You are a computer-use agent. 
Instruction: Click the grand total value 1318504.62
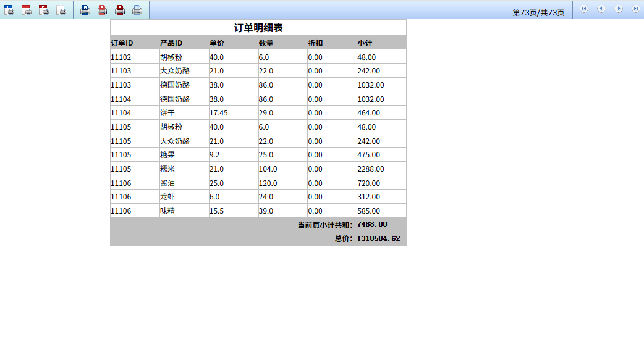click(379, 238)
